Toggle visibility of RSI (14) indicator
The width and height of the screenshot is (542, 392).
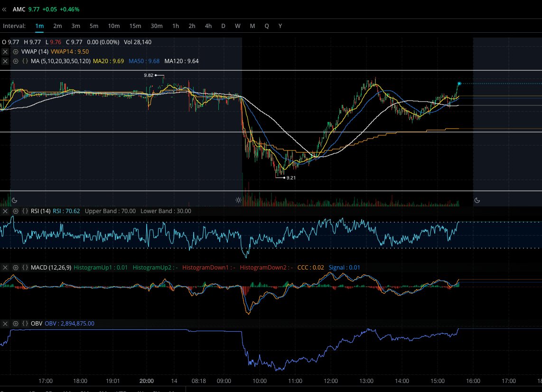pyautogui.click(x=16, y=211)
